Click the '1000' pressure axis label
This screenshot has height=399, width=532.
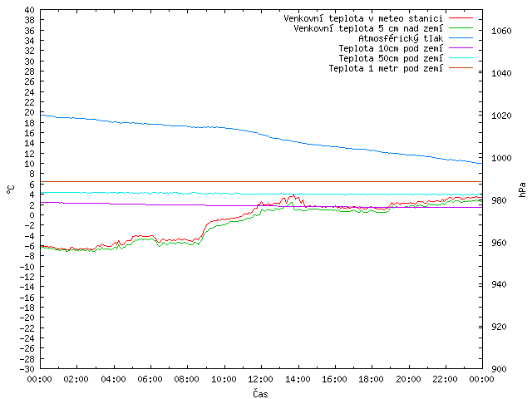[501, 158]
